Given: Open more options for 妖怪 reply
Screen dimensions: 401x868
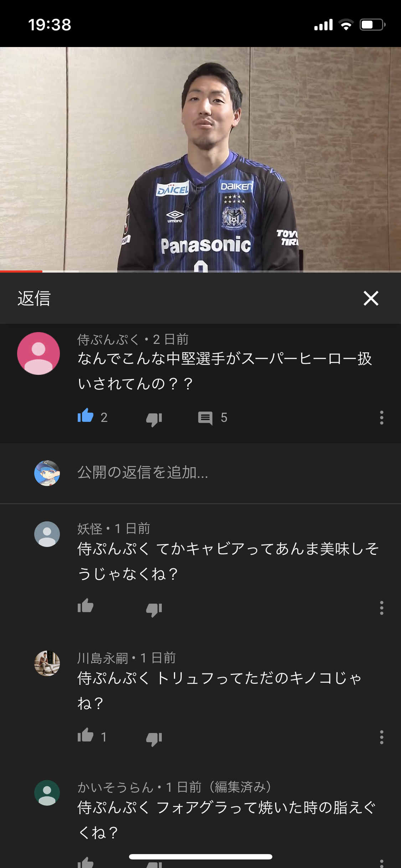Looking at the screenshot, I should pos(381,608).
